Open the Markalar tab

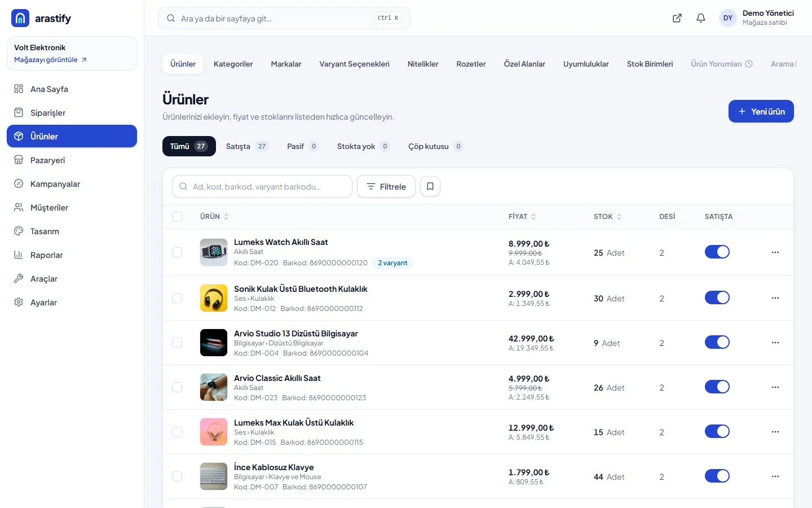(x=286, y=64)
